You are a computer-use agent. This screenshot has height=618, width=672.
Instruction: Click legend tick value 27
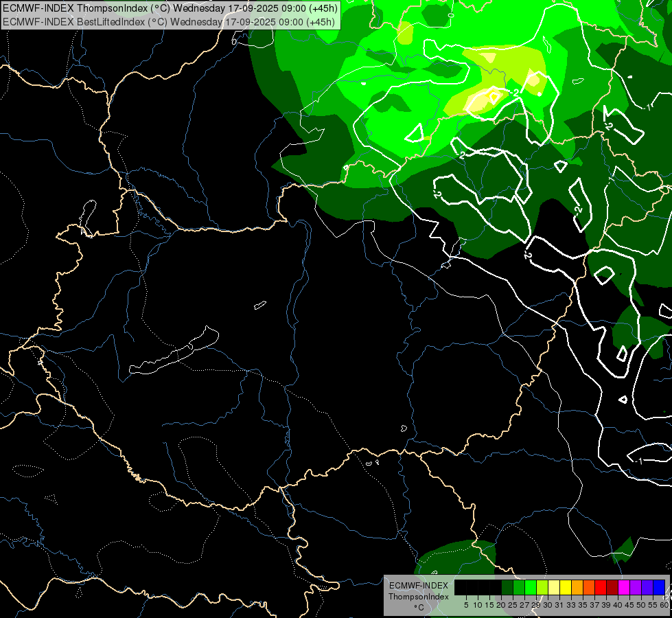(524, 605)
